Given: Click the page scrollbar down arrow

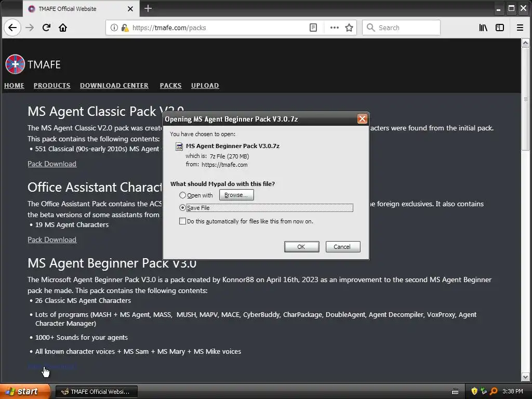Looking at the screenshot, I should [x=525, y=377].
